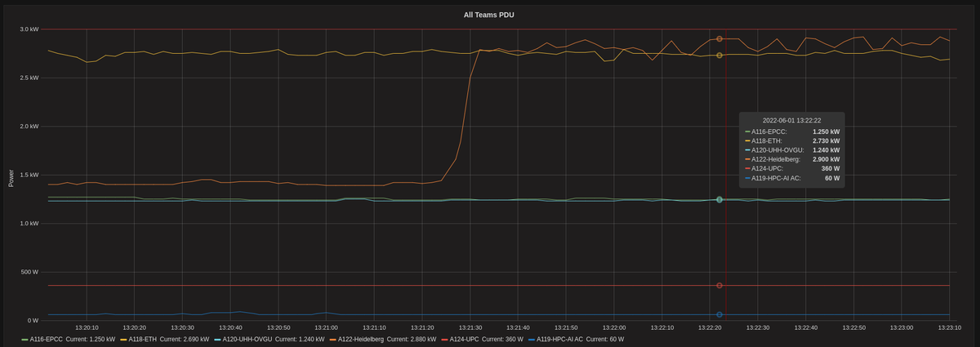Image resolution: width=980 pixels, height=347 pixels.
Task: Click the A118-ETH row in the tooltip
Action: (x=792, y=140)
